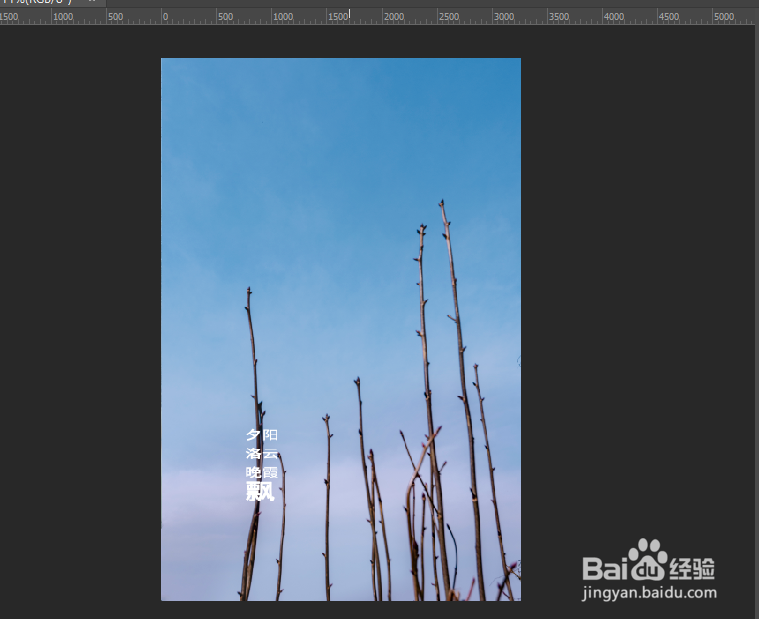Screen dimensions: 759x619
Task: Click the text line 晚霞 on the canvas
Action: tap(262, 472)
